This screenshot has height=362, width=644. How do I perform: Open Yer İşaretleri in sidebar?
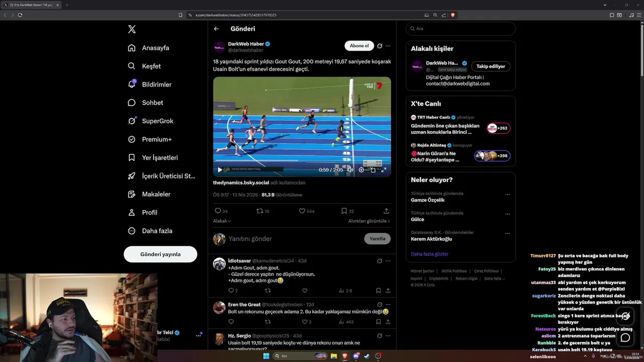pos(153,157)
